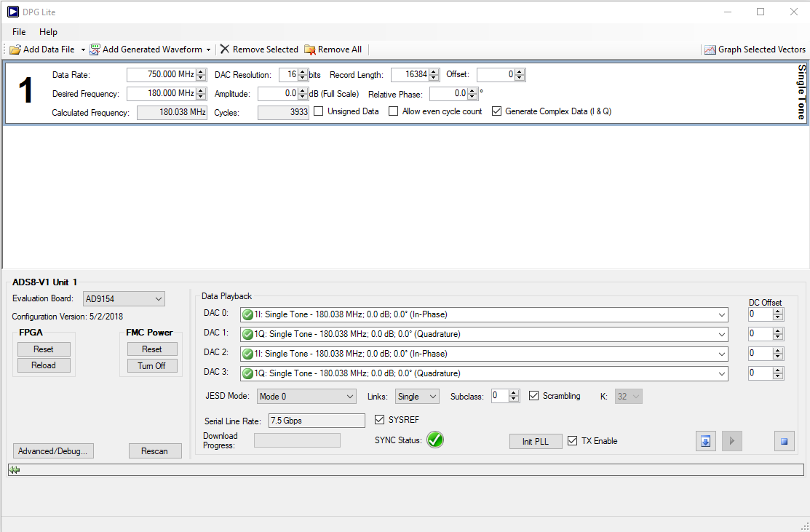
Task: Click the Advanced/Debug... button
Action: coord(53,451)
